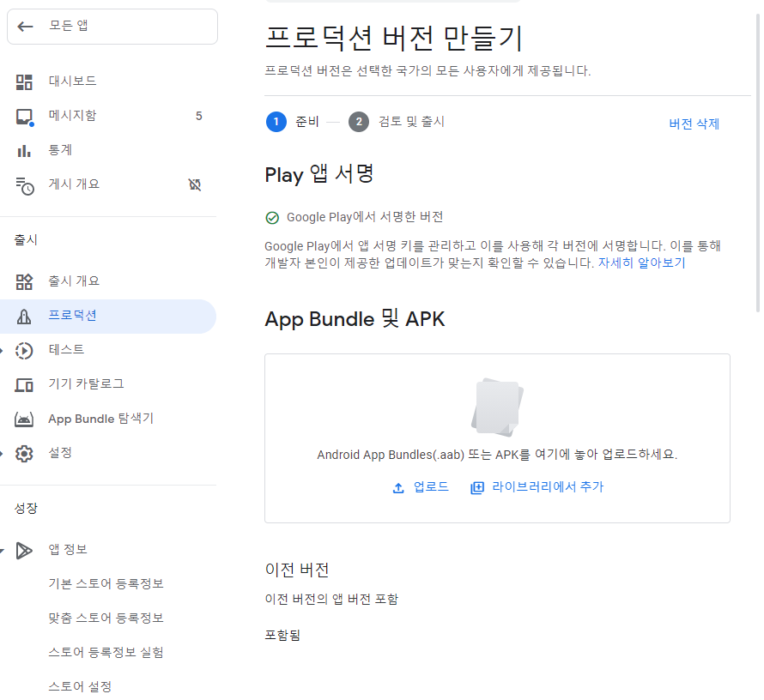Click the 출시 개요 grid icon
The image size is (764, 700).
(x=24, y=282)
